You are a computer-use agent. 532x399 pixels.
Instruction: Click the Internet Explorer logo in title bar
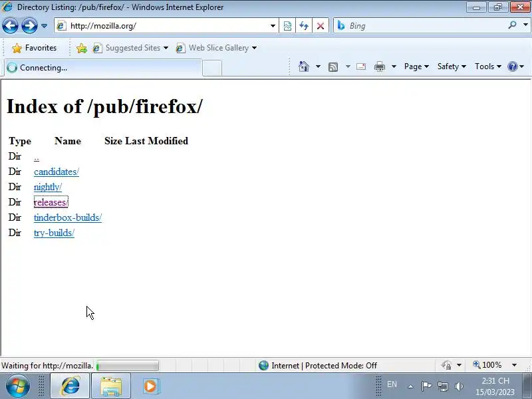click(x=7, y=7)
